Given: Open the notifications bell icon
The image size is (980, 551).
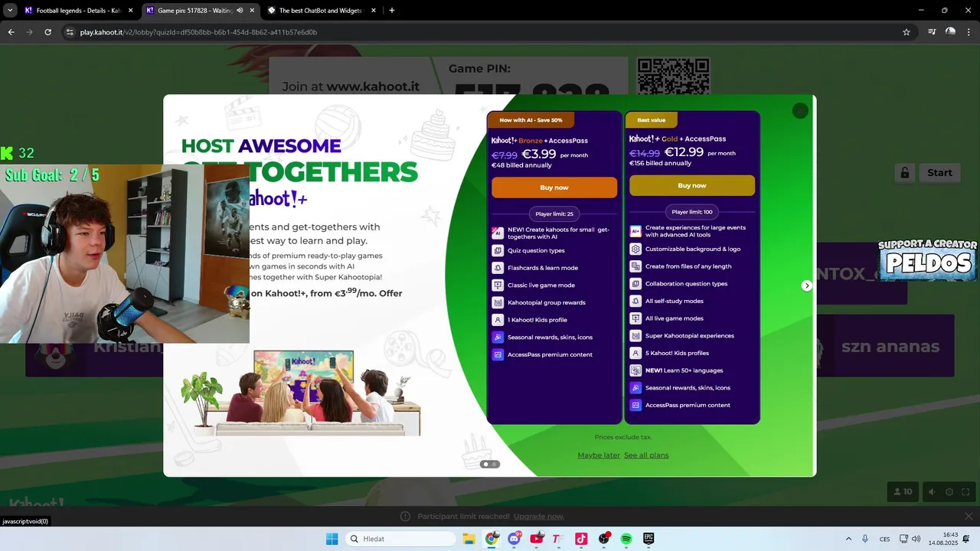Looking at the screenshot, I should click(966, 539).
